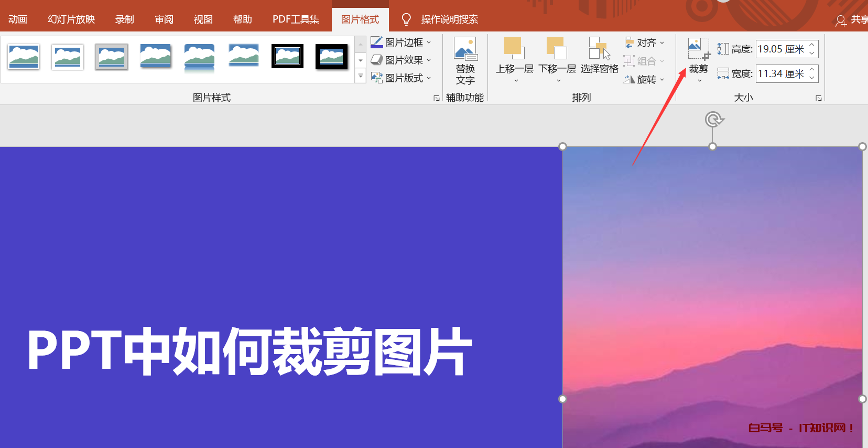Open Picture Effects (图片效果) dropdown

point(401,60)
